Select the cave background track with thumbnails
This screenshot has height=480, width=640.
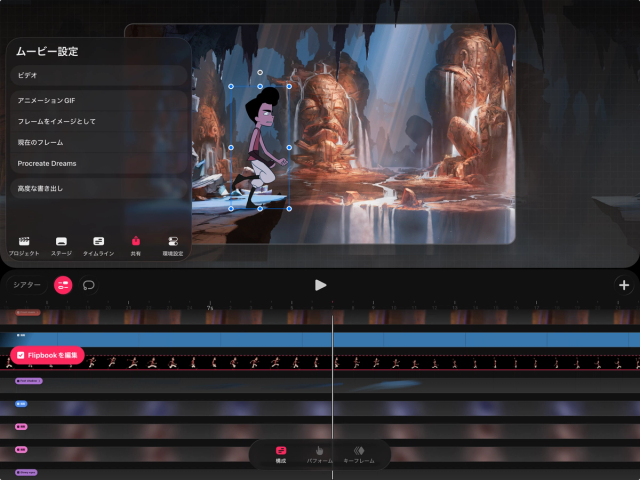coord(320,317)
